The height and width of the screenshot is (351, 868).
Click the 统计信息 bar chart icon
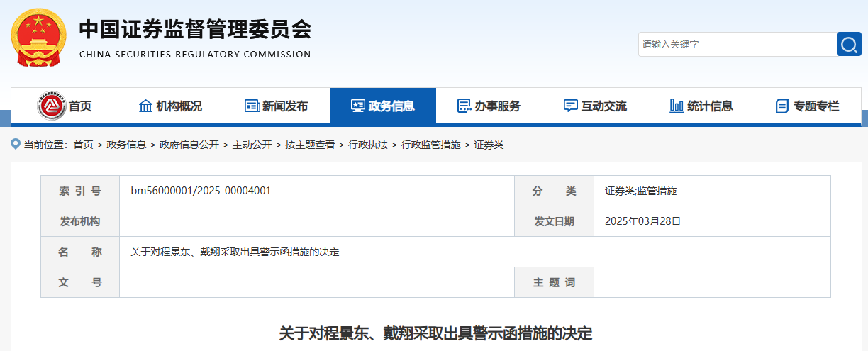tap(677, 106)
